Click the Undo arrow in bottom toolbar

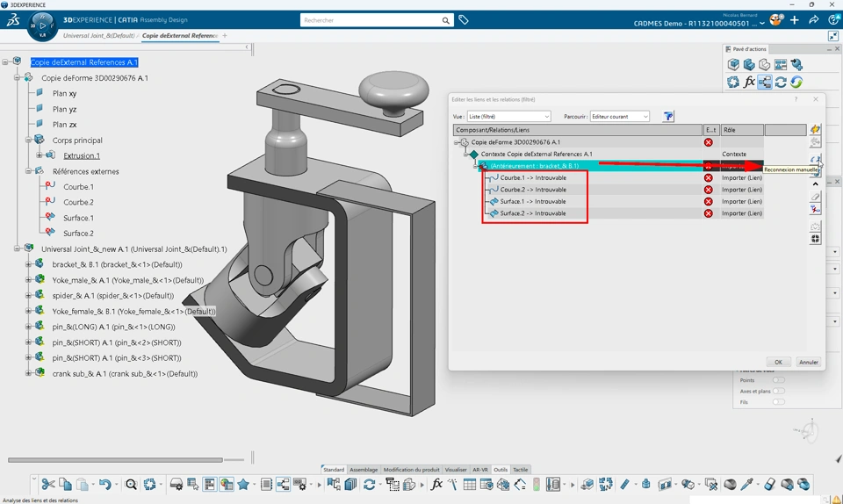click(104, 484)
